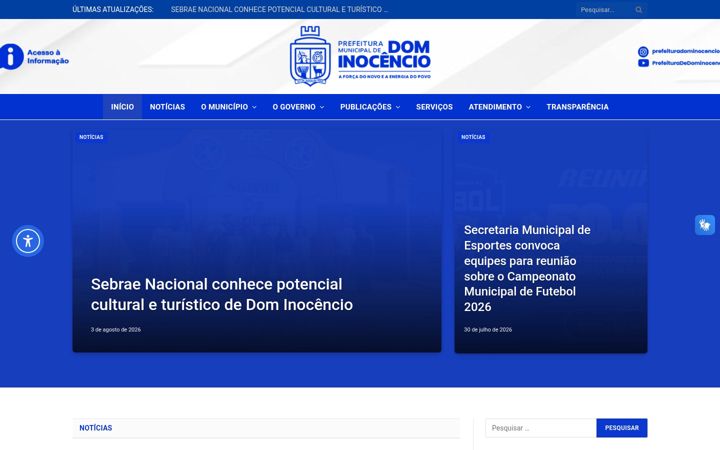Open the scrolling Sebrae news ticker headline
Screen dimensions: 720x450
pyautogui.click(x=279, y=9)
